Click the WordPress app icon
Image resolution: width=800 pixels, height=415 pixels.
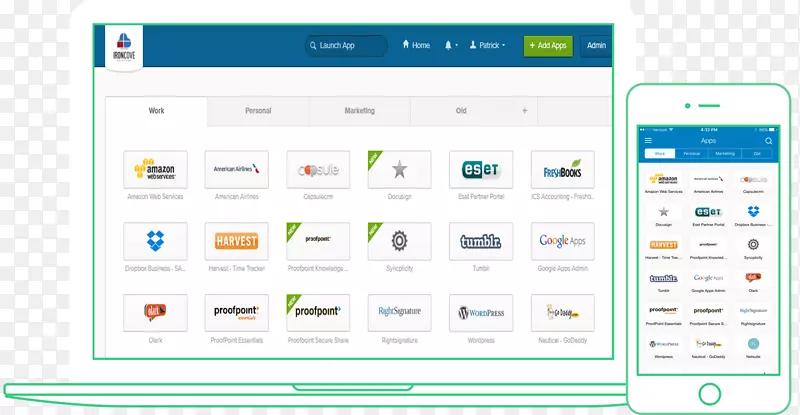pyautogui.click(x=481, y=312)
